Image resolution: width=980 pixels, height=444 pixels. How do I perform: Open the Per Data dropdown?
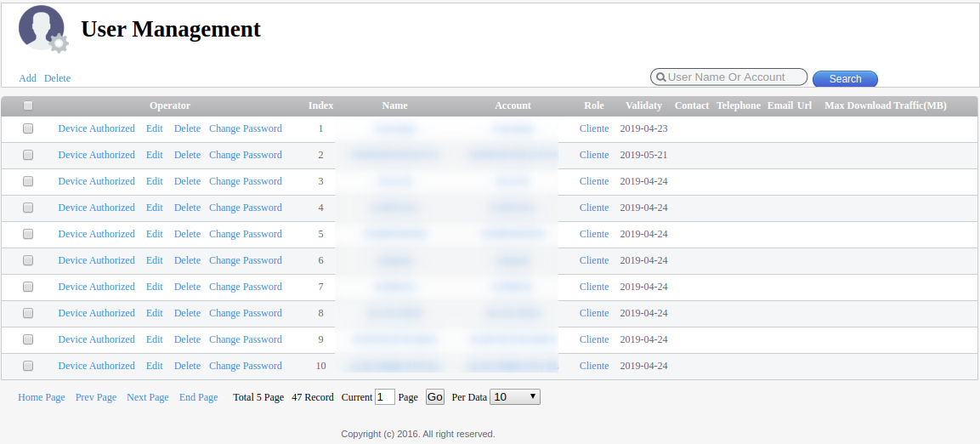[x=515, y=397]
